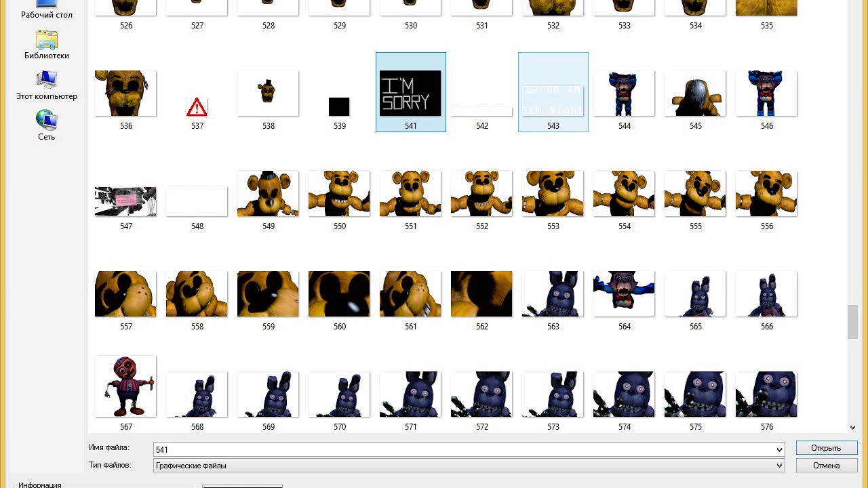The height and width of the screenshot is (488, 868).
Task: Pick the black square image 539
Action: 339,106
